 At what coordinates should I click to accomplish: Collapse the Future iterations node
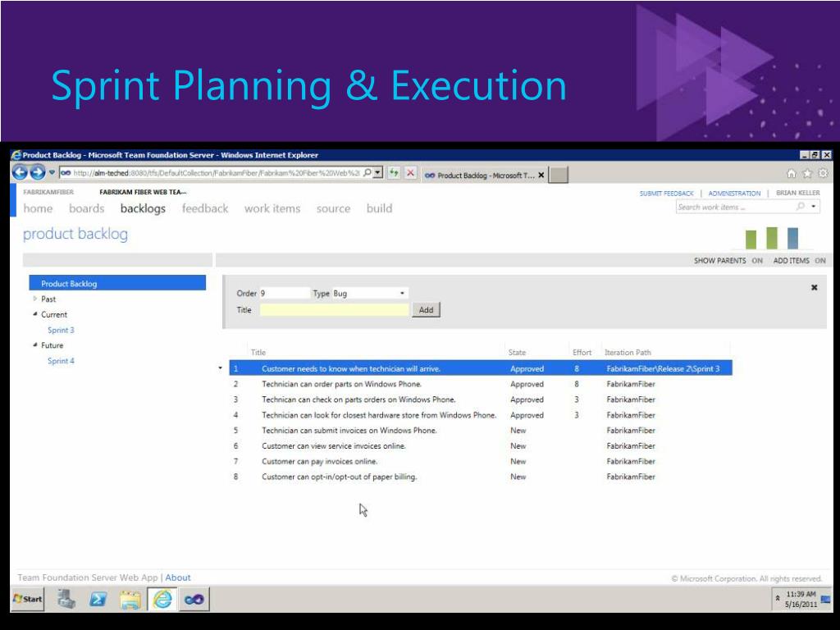tap(34, 345)
